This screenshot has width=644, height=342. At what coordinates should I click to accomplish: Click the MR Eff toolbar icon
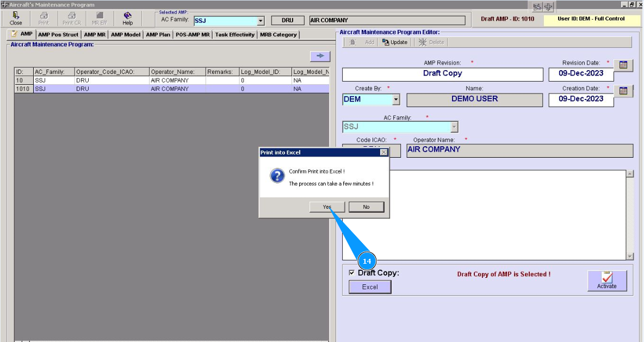click(x=100, y=18)
